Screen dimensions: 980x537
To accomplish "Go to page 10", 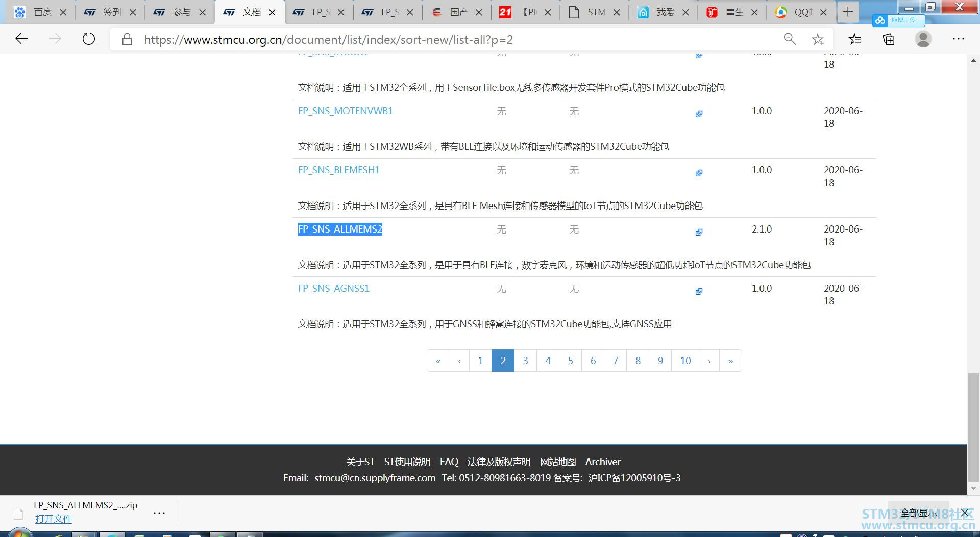I will point(685,361).
